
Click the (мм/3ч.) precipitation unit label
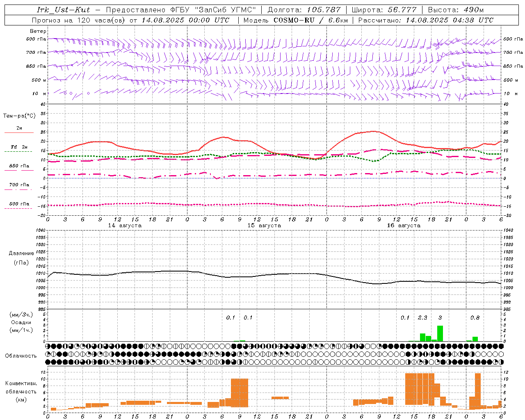(21, 315)
